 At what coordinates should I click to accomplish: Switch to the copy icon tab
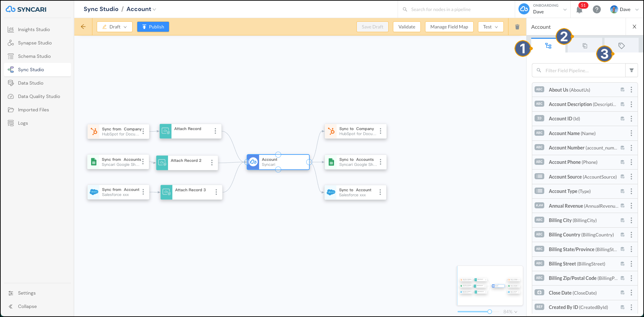(x=585, y=46)
